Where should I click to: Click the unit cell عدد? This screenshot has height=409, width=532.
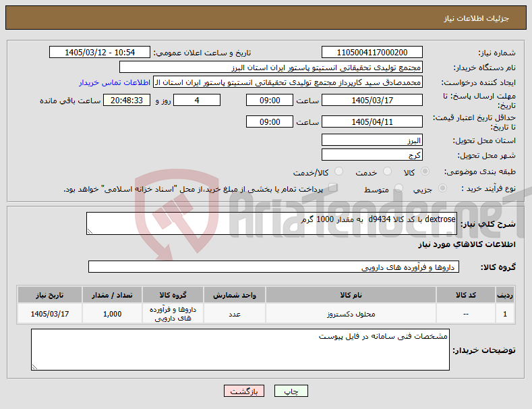click(235, 314)
